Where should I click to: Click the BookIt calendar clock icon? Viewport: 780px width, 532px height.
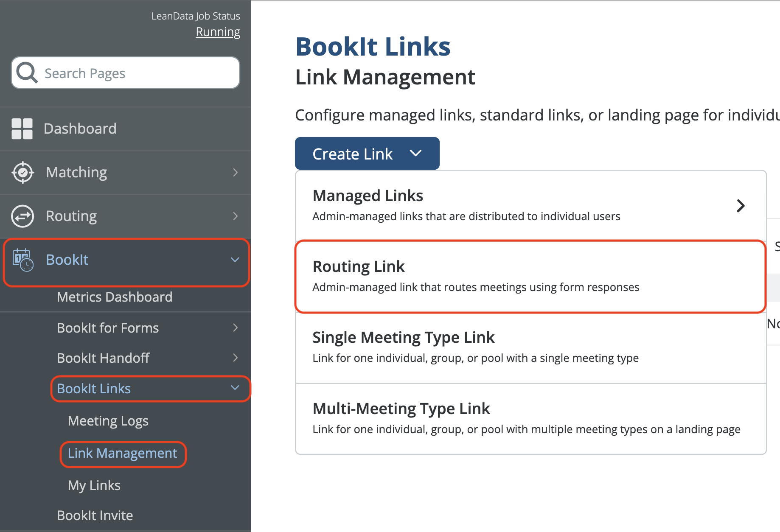[x=23, y=260]
